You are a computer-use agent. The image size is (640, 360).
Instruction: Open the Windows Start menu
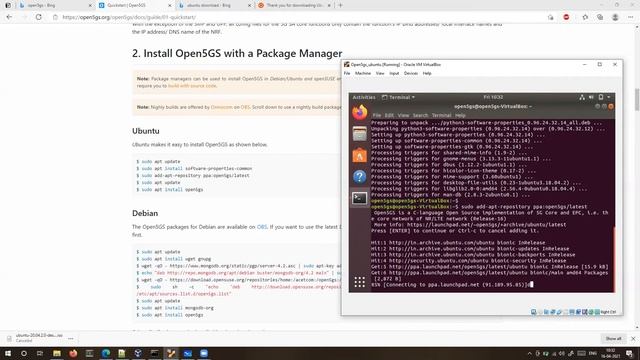tap(8, 353)
